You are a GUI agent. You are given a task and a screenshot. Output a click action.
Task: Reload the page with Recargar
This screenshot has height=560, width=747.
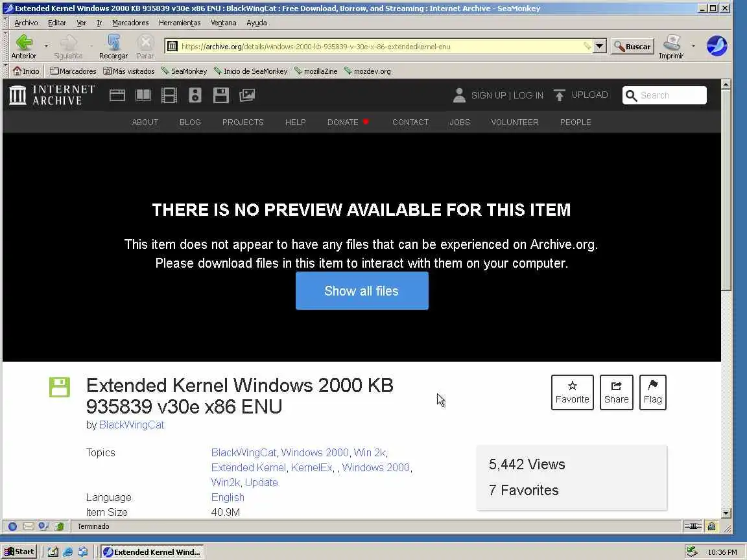click(113, 47)
